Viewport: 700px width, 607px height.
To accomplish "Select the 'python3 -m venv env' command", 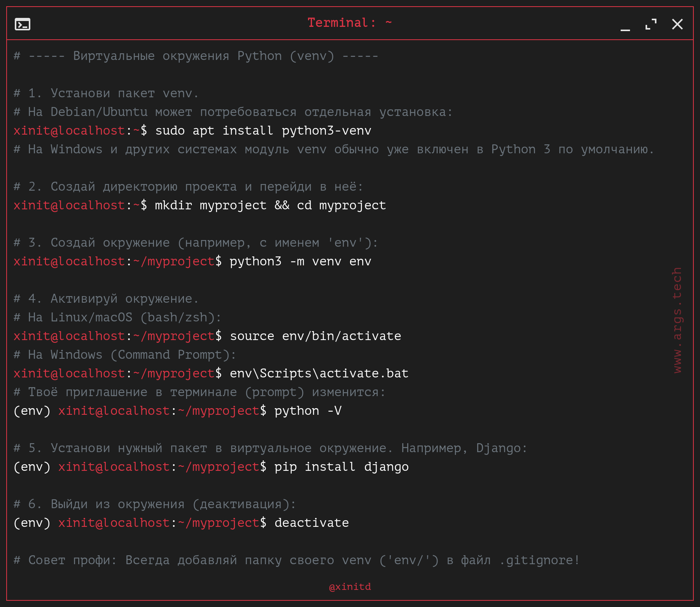I will coord(300,261).
